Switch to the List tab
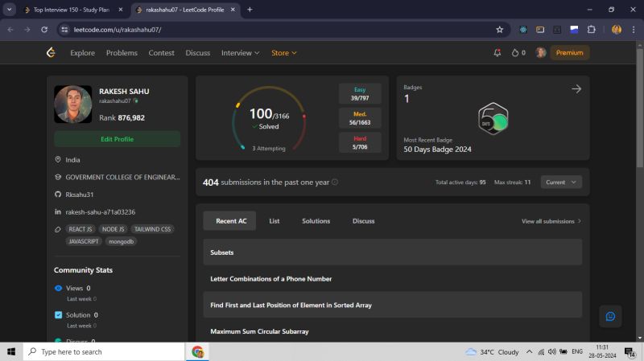 275,221
